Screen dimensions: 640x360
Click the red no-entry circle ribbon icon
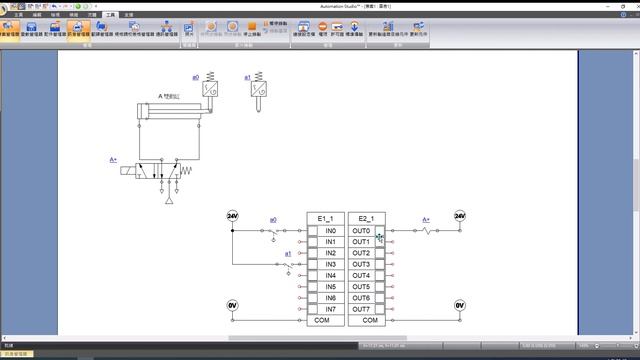pos(323,29)
